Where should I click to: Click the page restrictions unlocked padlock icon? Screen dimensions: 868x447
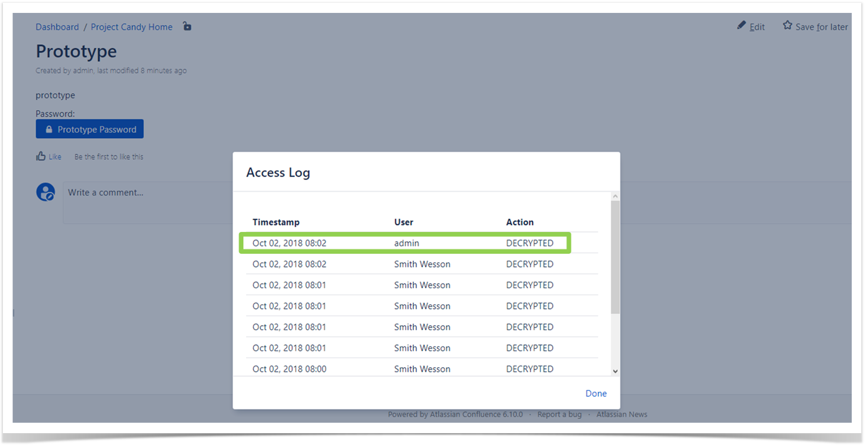click(187, 26)
